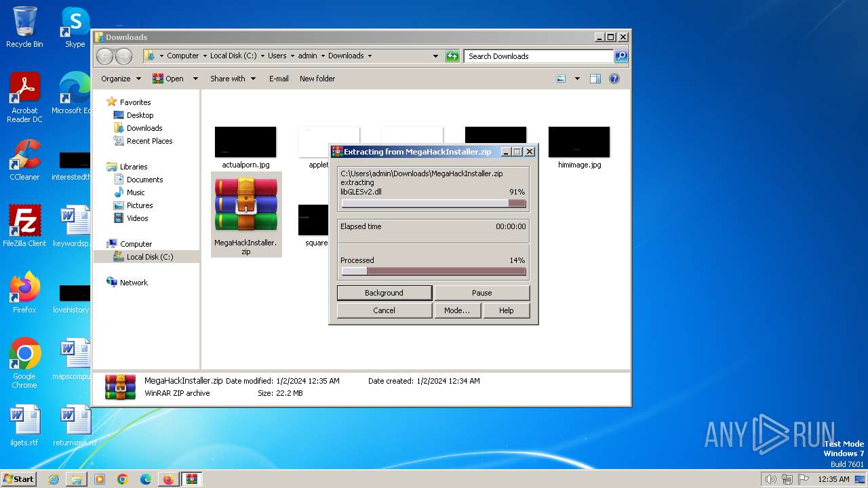The image size is (868, 488).
Task: Show the preview pane icon
Action: click(595, 79)
